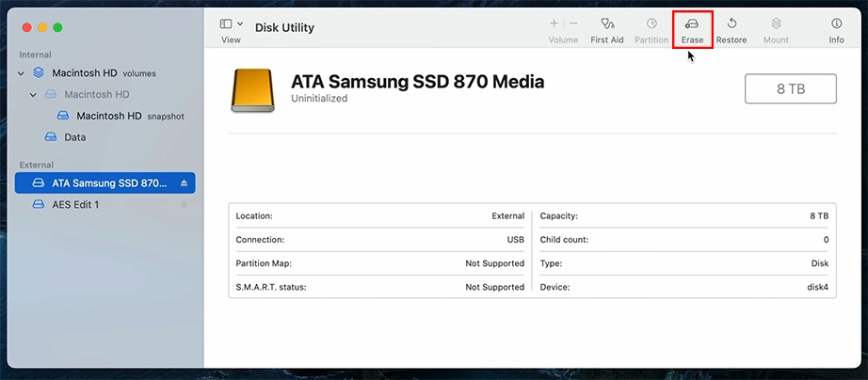Open the Info panel

tap(836, 30)
